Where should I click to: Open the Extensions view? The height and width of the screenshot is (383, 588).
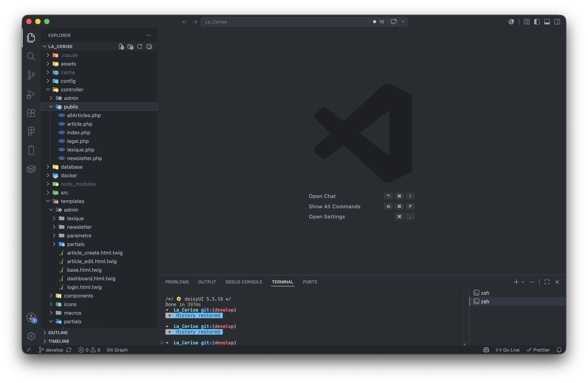[x=31, y=113]
